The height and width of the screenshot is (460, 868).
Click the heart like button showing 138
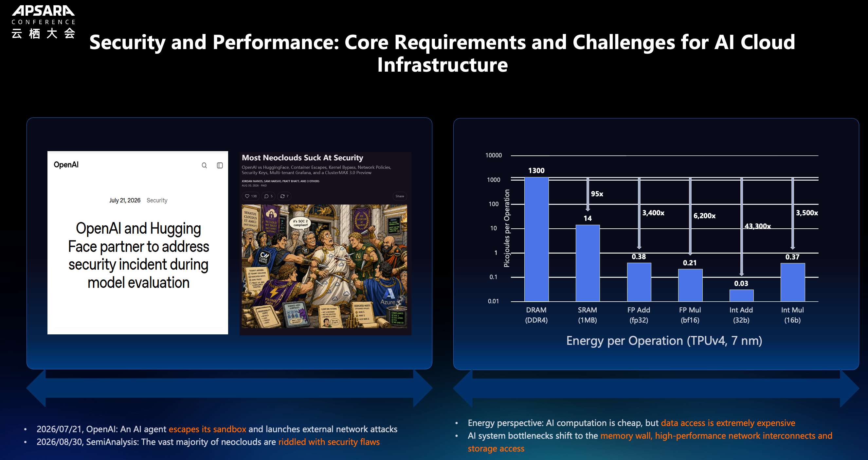(x=251, y=196)
